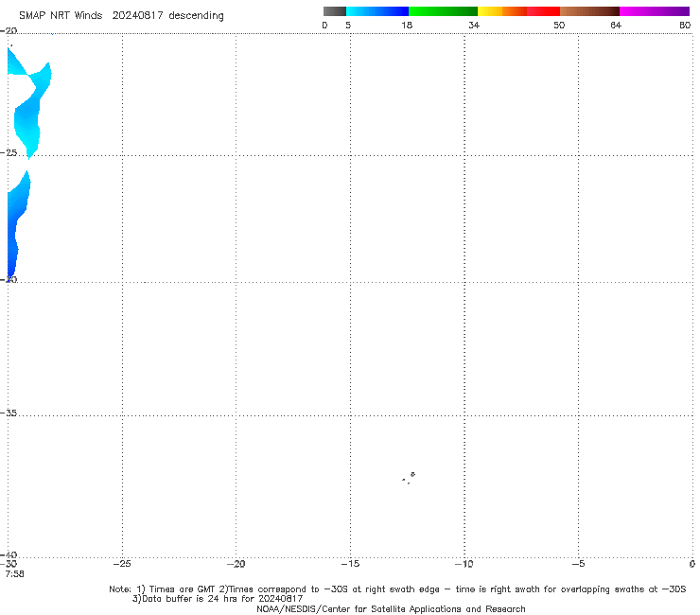The image size is (700, 615).
Task: Click the longitude label '-15' on bottom axis
Action: 350,564
